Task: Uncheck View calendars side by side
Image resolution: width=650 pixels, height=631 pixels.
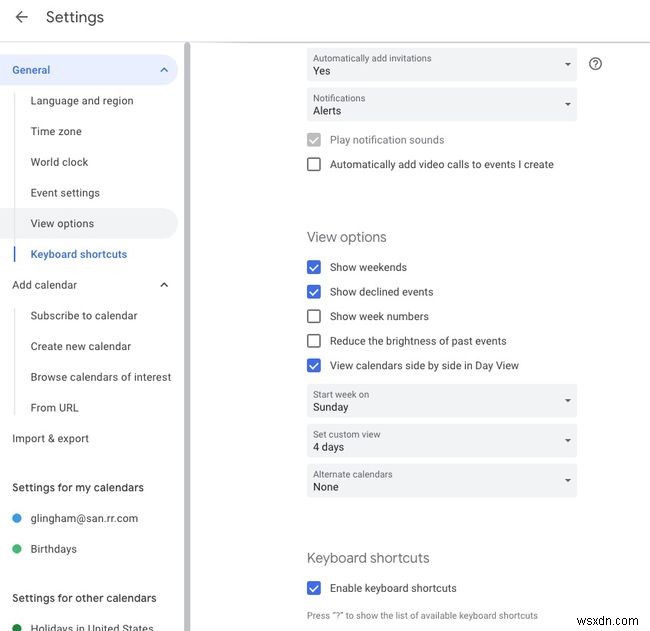Action: [x=314, y=366]
